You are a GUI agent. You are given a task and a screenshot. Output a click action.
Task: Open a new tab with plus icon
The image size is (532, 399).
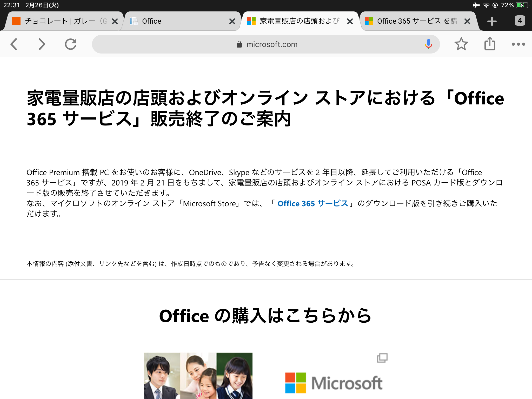pyautogui.click(x=492, y=21)
